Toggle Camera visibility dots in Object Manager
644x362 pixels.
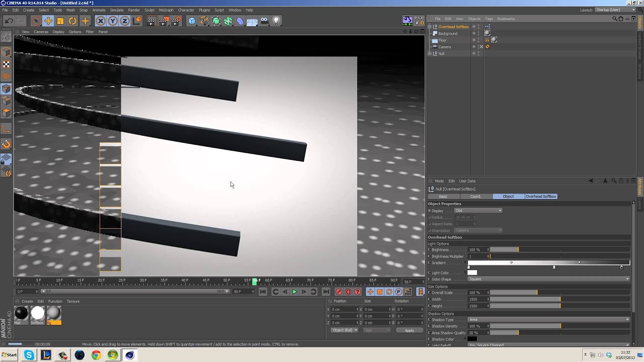point(478,47)
